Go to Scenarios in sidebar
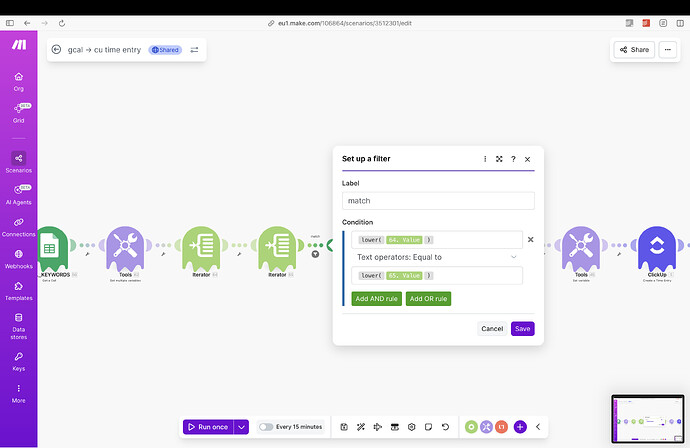Image resolution: width=690 pixels, height=448 pixels. tap(18, 162)
